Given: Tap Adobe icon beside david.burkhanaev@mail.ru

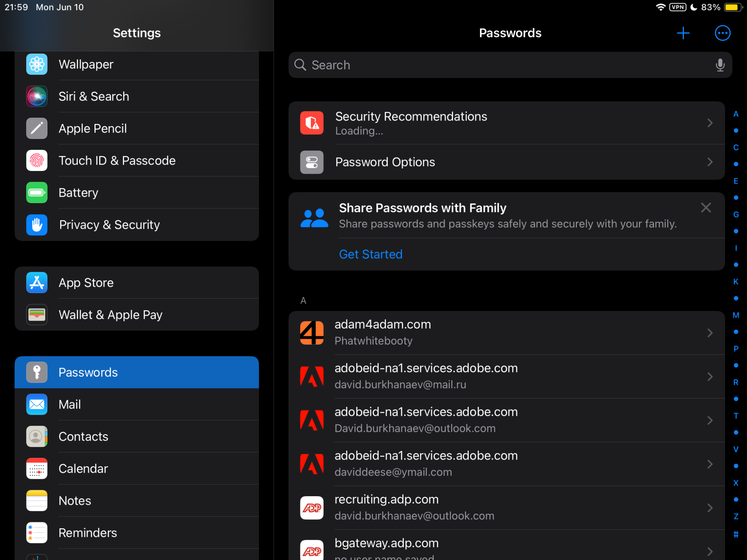Looking at the screenshot, I should point(312,376).
